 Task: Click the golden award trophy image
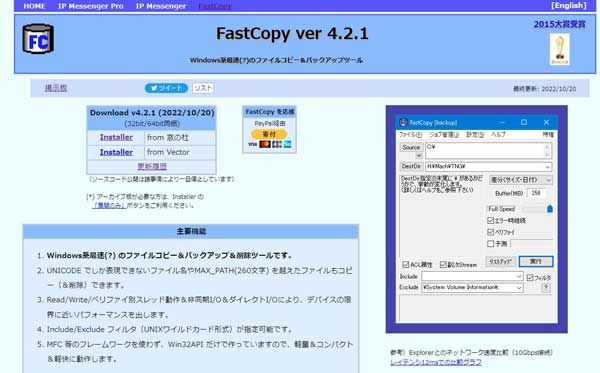(x=559, y=49)
